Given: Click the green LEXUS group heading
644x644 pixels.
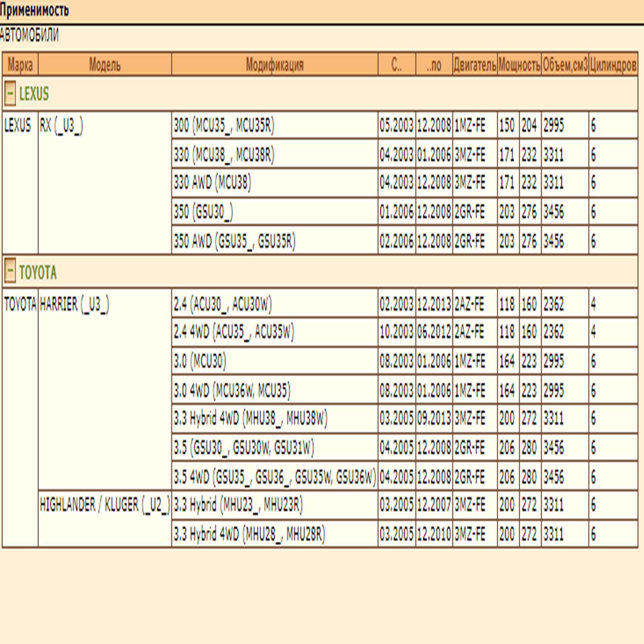Looking at the screenshot, I should click(34, 94).
